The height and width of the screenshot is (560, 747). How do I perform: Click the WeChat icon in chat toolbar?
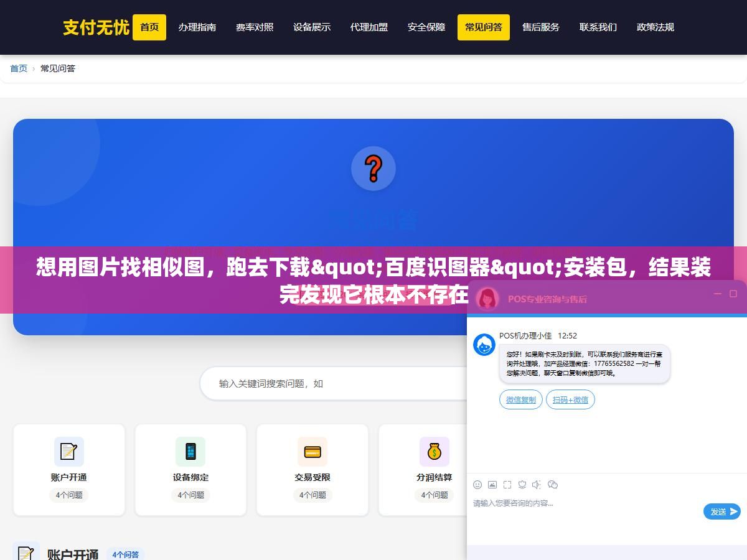click(x=552, y=485)
